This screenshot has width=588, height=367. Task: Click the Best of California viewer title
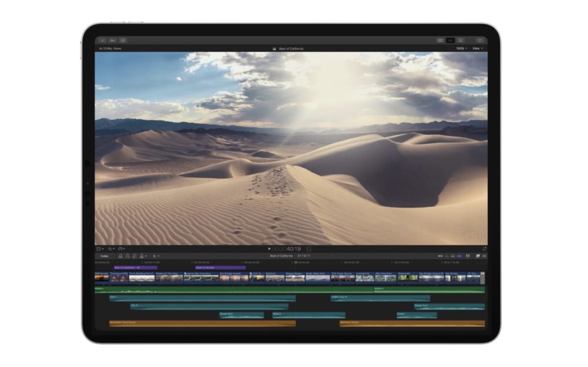pos(291,49)
